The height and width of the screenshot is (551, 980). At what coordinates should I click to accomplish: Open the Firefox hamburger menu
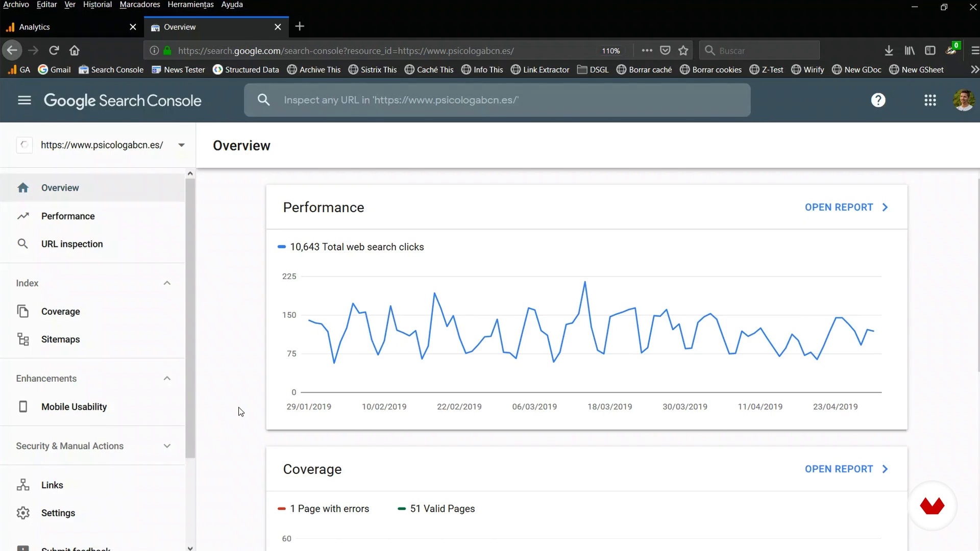(x=975, y=51)
